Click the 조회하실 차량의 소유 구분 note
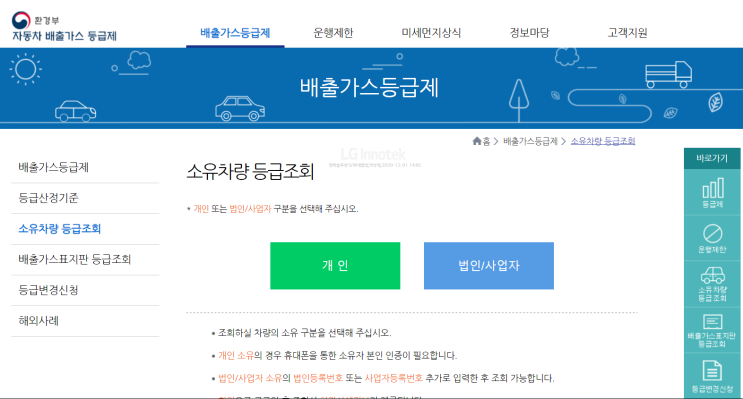This screenshot has width=743, height=399. tap(305, 333)
